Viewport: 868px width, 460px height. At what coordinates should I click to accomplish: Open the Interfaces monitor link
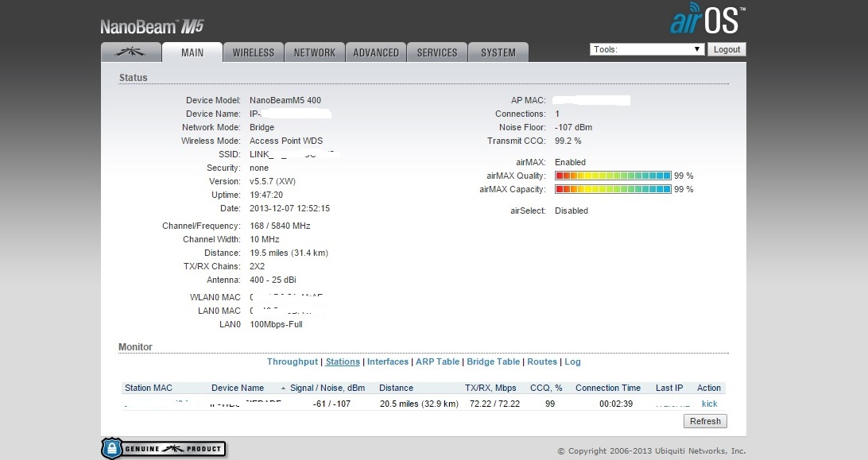pos(388,361)
